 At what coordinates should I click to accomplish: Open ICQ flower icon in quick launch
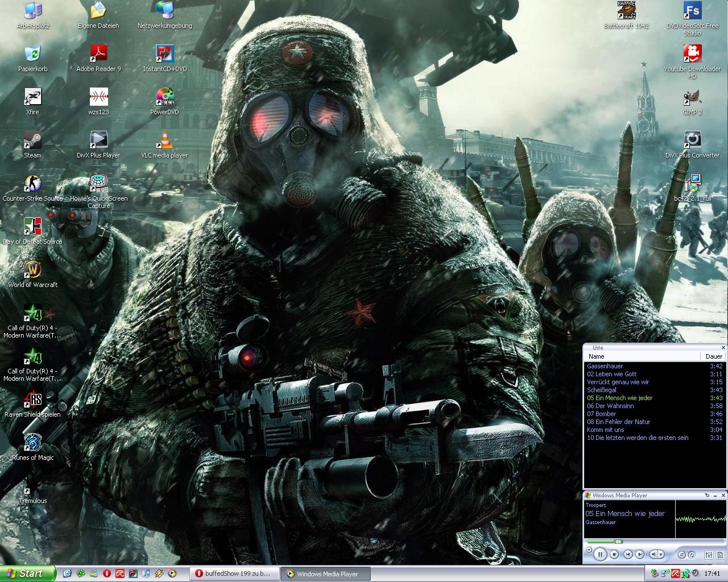pos(80,573)
